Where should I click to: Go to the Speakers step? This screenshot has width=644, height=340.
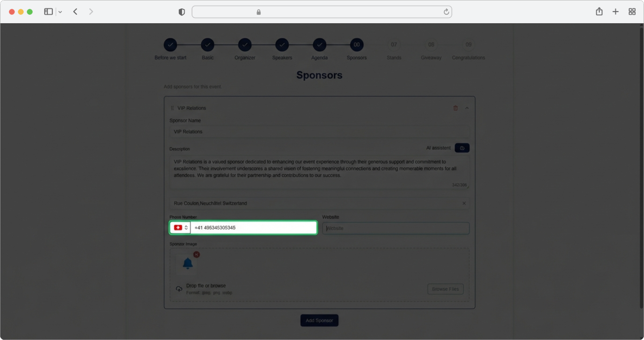click(x=282, y=45)
